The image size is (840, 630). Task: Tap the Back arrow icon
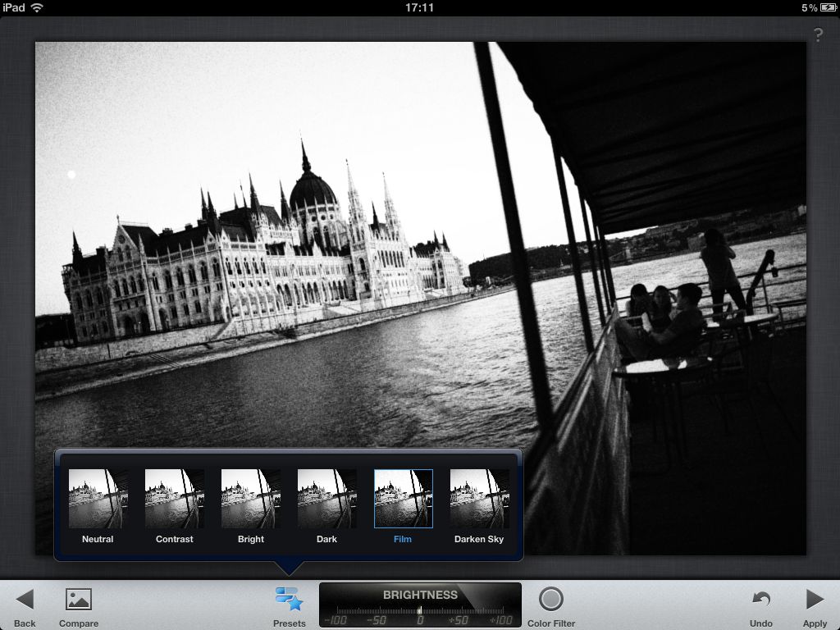pyautogui.click(x=25, y=600)
